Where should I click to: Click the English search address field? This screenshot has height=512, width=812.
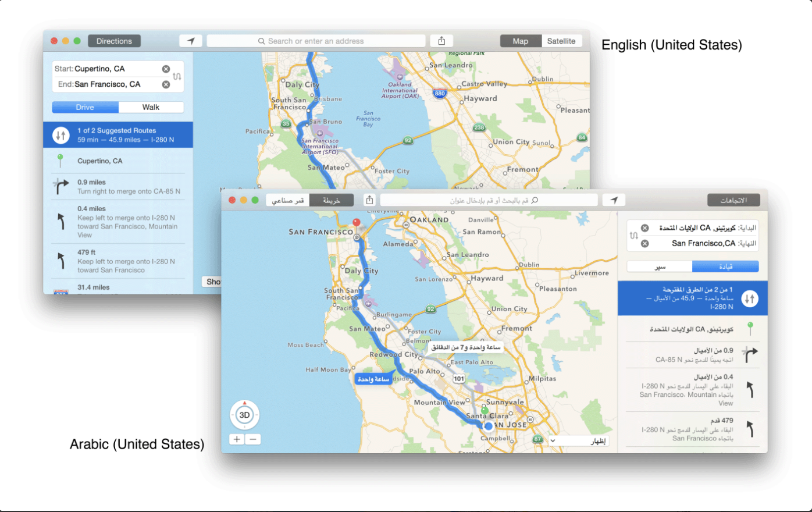click(x=316, y=41)
